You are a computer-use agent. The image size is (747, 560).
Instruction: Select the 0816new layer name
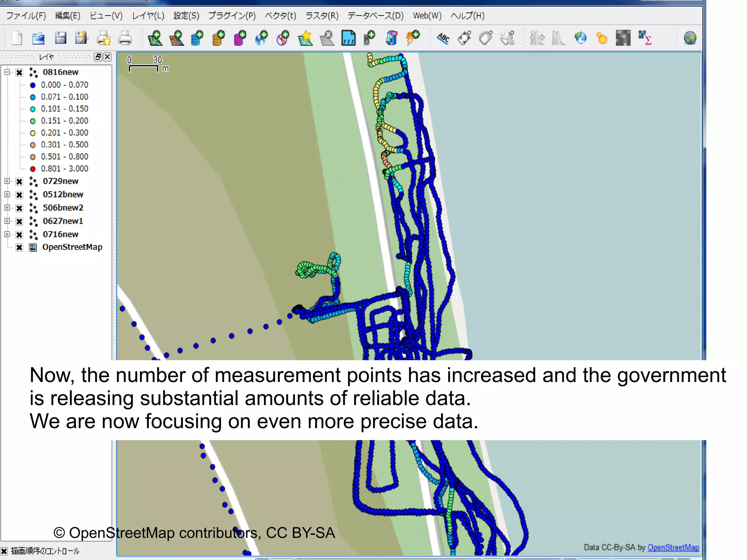tap(61, 72)
